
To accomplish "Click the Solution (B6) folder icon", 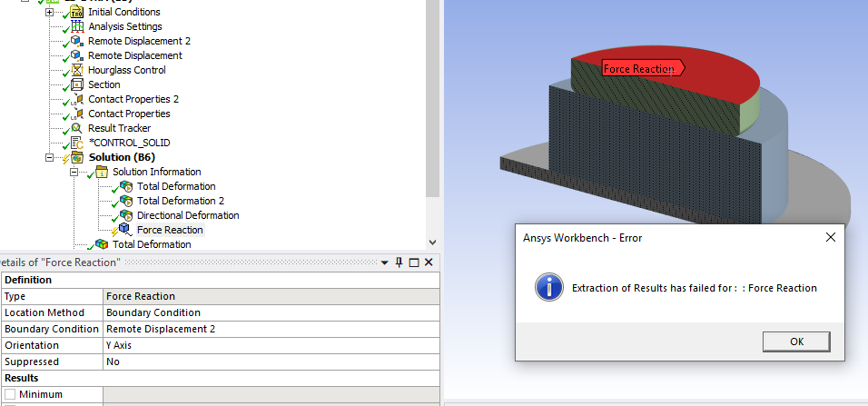I will pyautogui.click(x=76, y=157).
